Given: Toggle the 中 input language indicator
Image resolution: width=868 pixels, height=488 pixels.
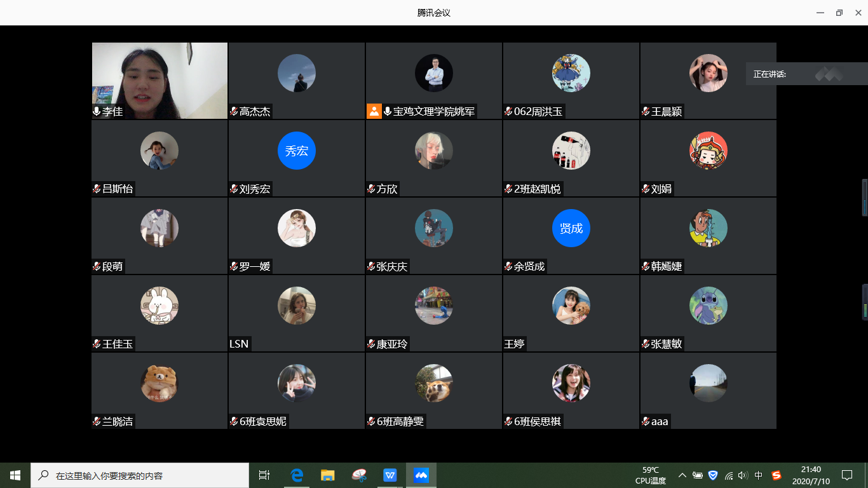Looking at the screenshot, I should click(759, 475).
